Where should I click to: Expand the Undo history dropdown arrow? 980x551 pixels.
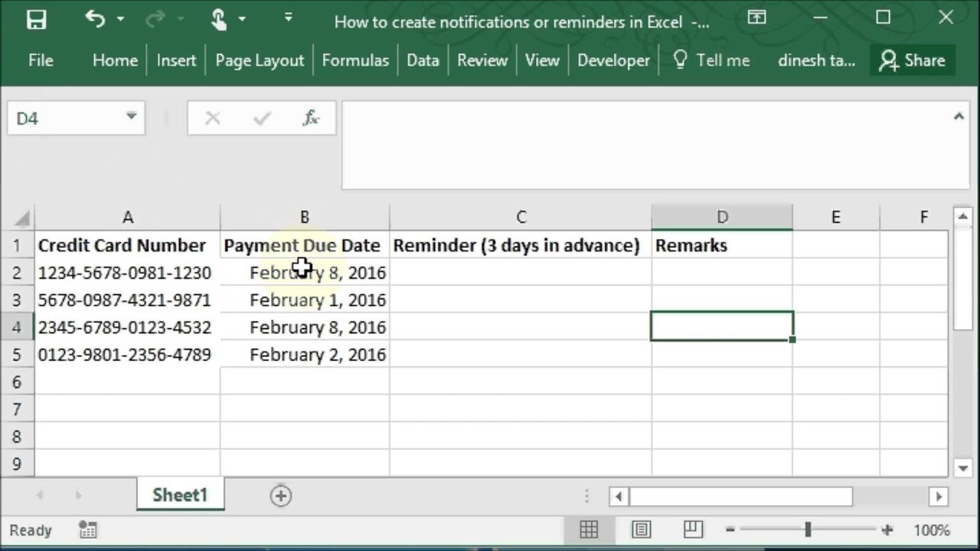point(120,19)
